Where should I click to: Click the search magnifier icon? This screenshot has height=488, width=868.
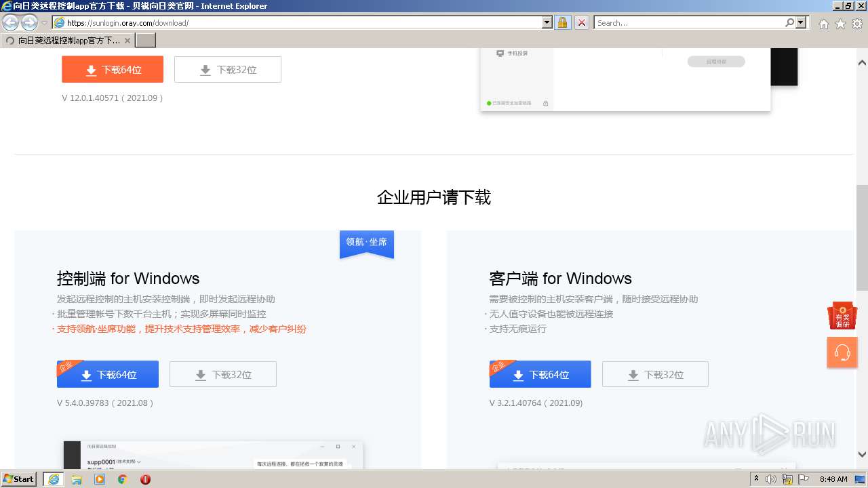(x=789, y=22)
